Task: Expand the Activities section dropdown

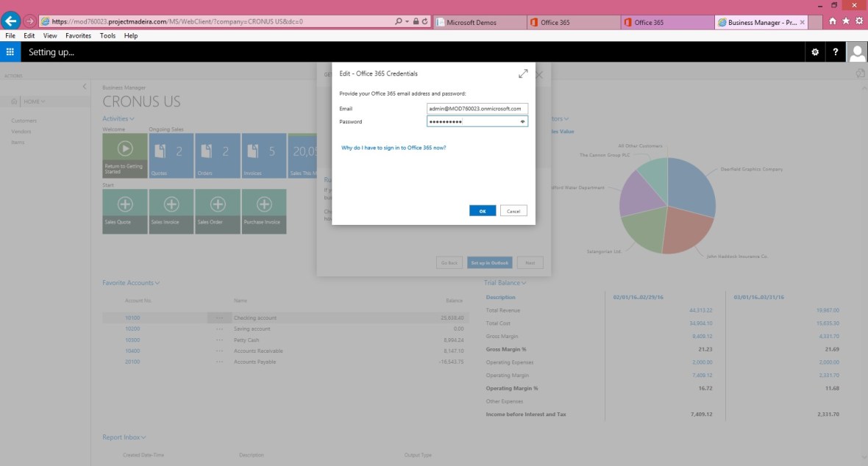Action: coord(118,118)
